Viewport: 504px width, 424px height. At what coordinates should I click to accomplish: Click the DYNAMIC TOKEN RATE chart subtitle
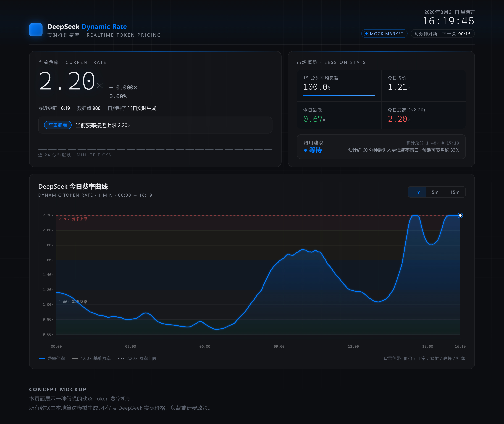coord(95,195)
